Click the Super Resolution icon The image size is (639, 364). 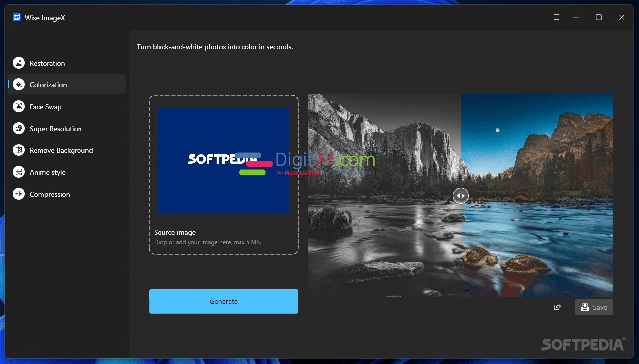(x=19, y=129)
